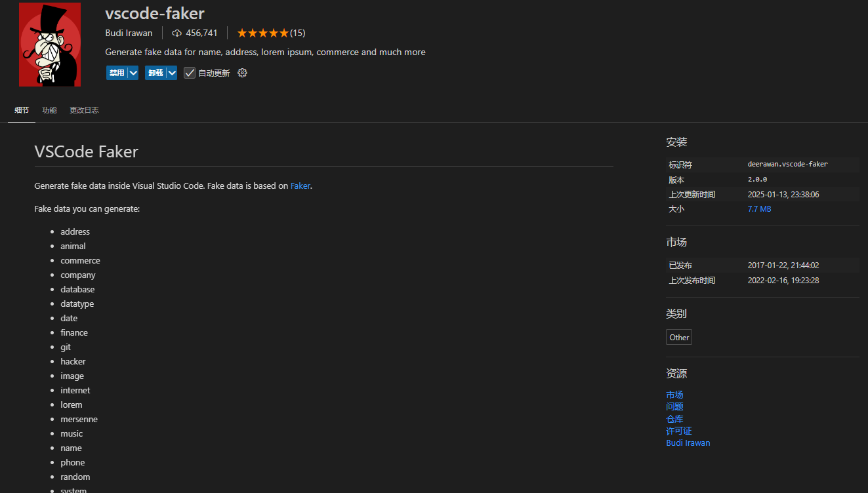Click the 'name' list item
Image resolution: width=868 pixels, height=493 pixels.
click(71, 448)
